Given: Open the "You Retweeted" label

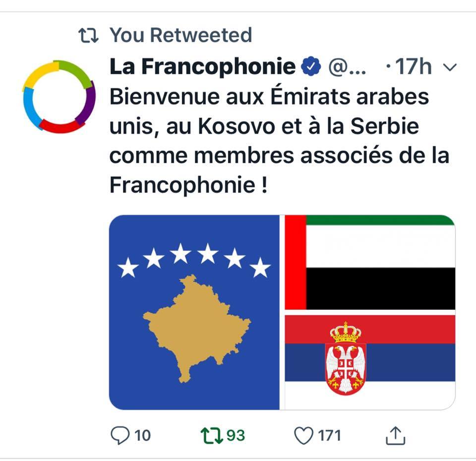Looking at the screenshot, I should click(180, 35).
